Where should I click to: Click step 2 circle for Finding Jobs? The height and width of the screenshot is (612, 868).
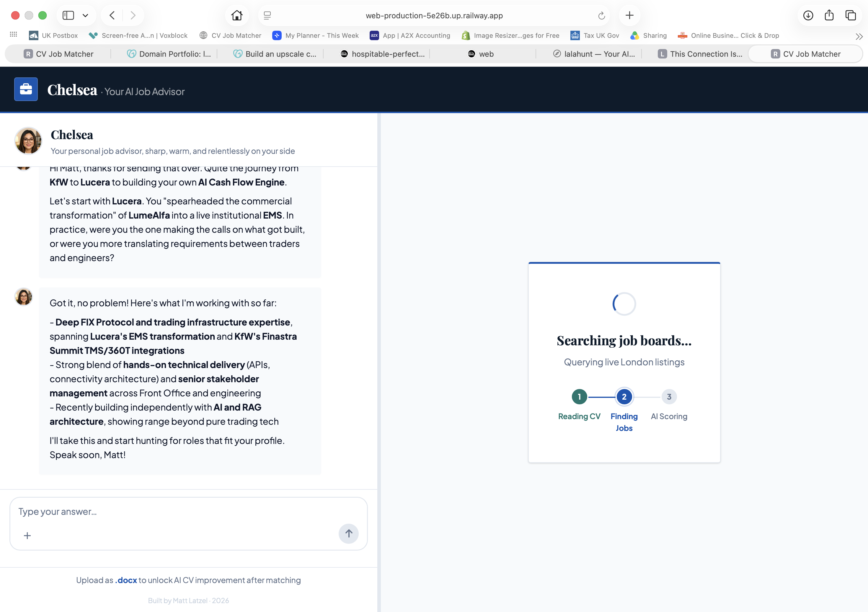[624, 397]
